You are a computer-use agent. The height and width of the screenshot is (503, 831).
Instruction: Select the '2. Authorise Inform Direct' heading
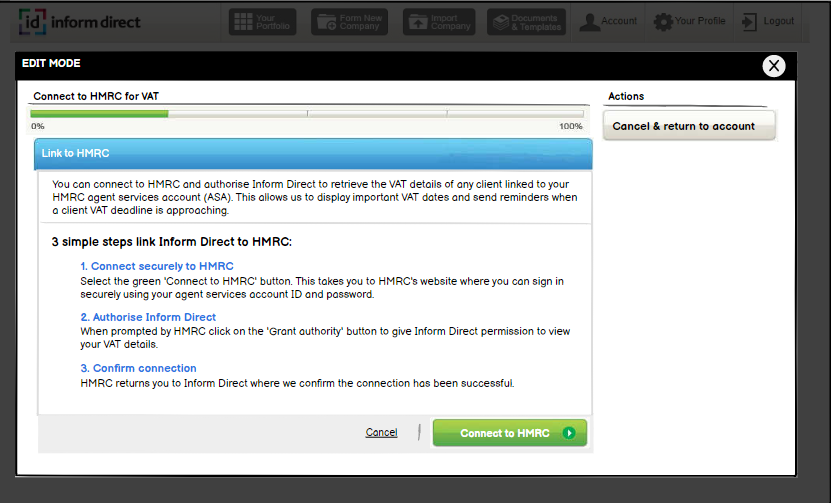point(147,317)
